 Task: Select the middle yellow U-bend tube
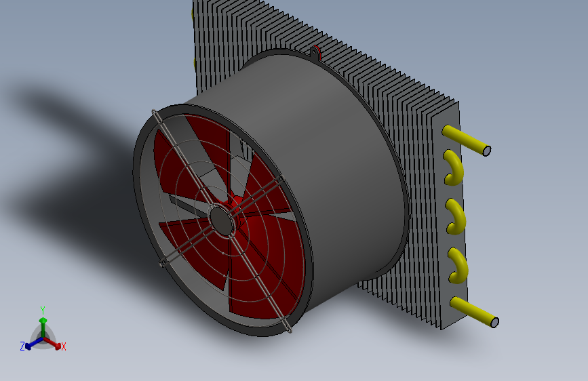[456, 216]
